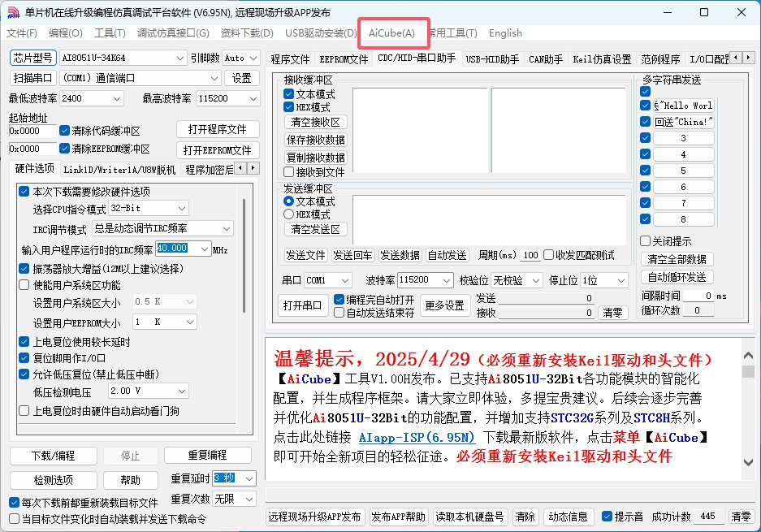This screenshot has width=761, height=532.
Task: Click 打开串口 button
Action: [x=302, y=305]
